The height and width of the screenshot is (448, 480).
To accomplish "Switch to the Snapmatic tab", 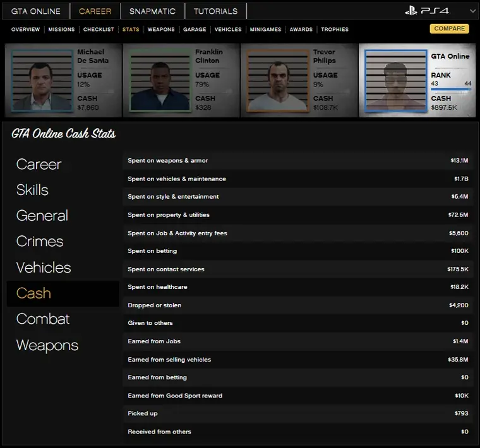I will click(x=153, y=11).
